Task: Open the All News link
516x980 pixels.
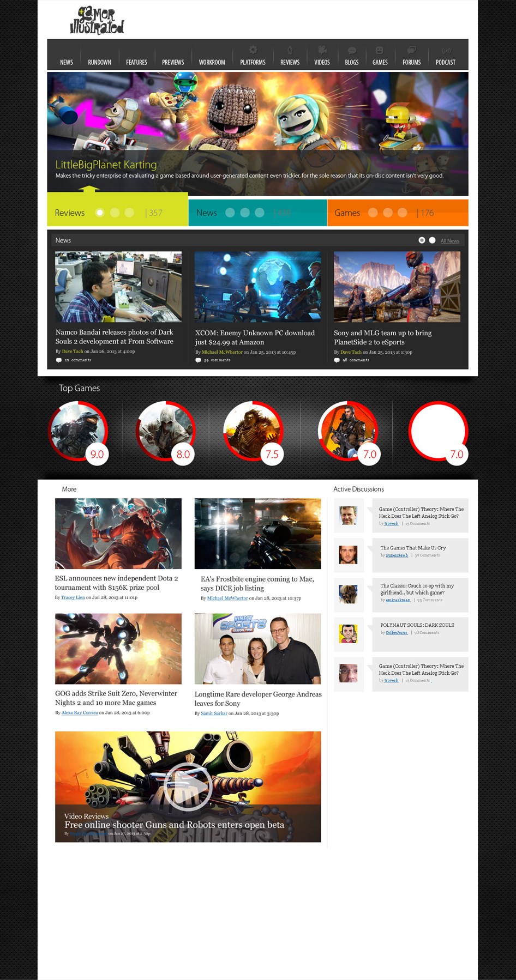Action: click(449, 241)
